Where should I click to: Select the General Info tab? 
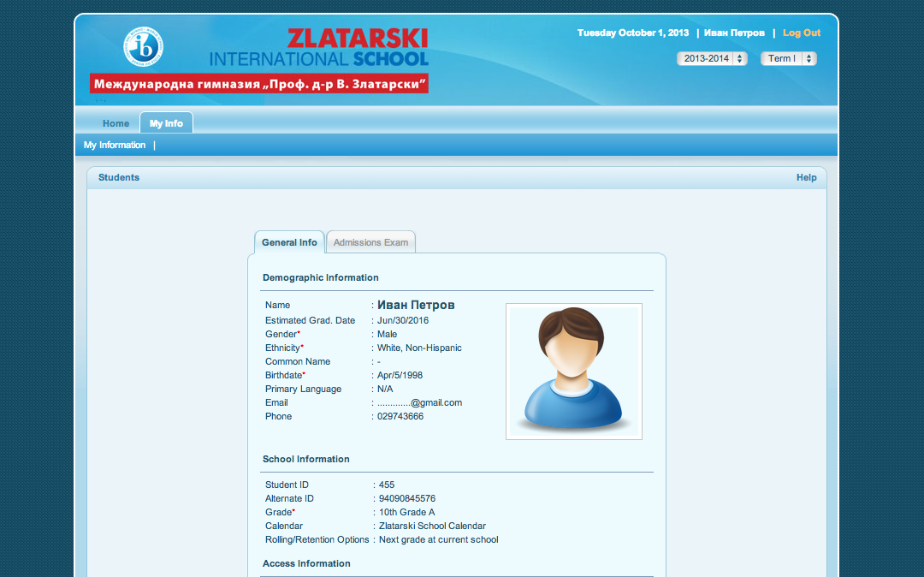[289, 242]
